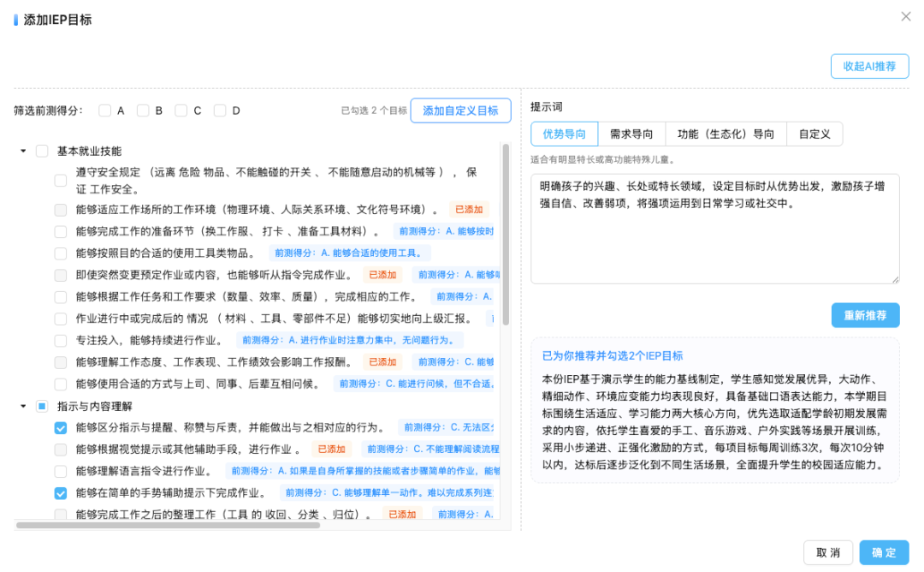Click 已为你推荐并勾选2个IEP目标 heading
Viewport: 924px width, 572px height.
pos(613,355)
